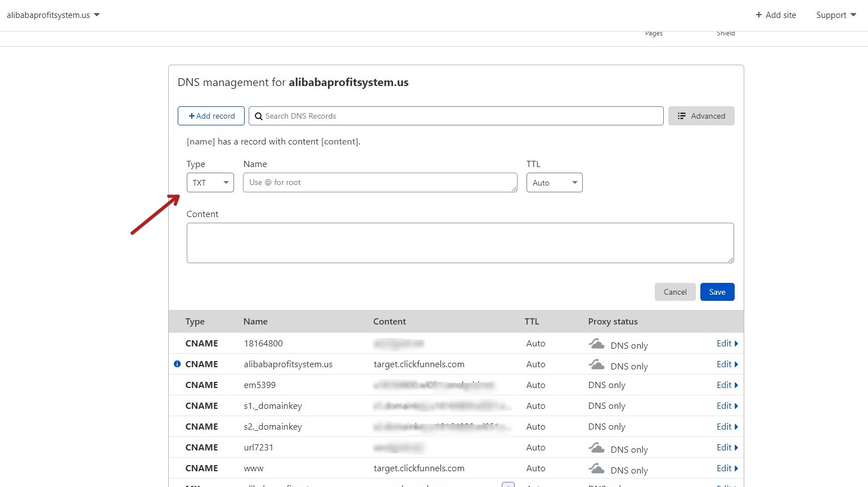
Task: Cancel the new DNS record
Action: 675,292
